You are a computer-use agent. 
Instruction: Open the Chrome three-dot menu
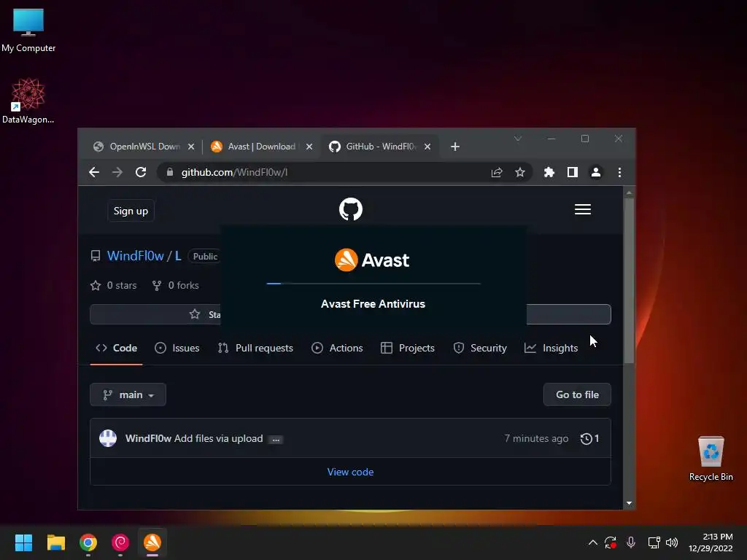pos(619,172)
